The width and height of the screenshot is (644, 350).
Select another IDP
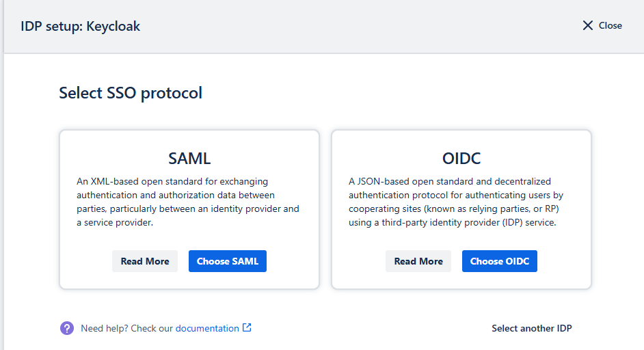(532, 328)
